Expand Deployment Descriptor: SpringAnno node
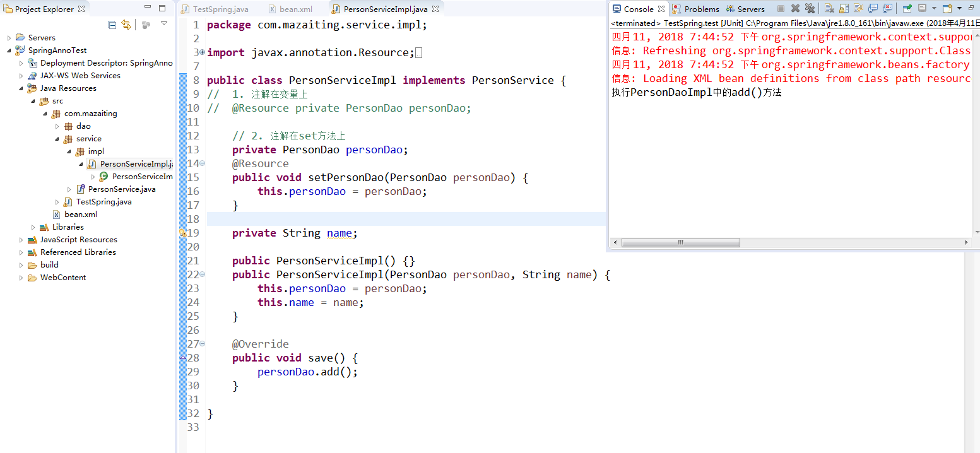The image size is (980, 453). (21, 63)
